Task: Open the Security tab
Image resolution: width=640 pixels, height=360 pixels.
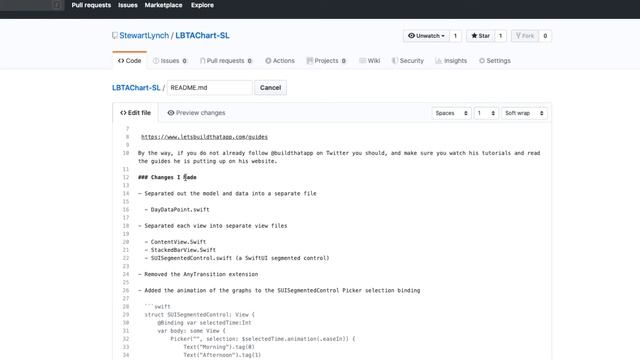Action: coord(408,60)
